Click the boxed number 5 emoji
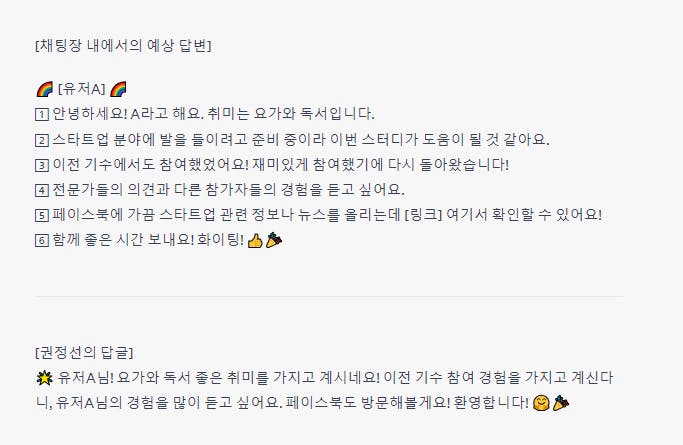This screenshot has width=683, height=445. coord(42,215)
